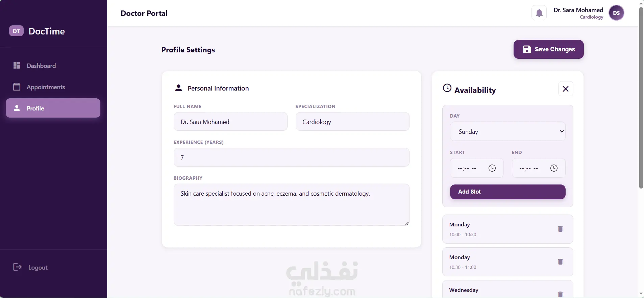This screenshot has width=644, height=298.
Task: Delete the Monday 10:00 - 10:30 slot
Action: [560, 229]
